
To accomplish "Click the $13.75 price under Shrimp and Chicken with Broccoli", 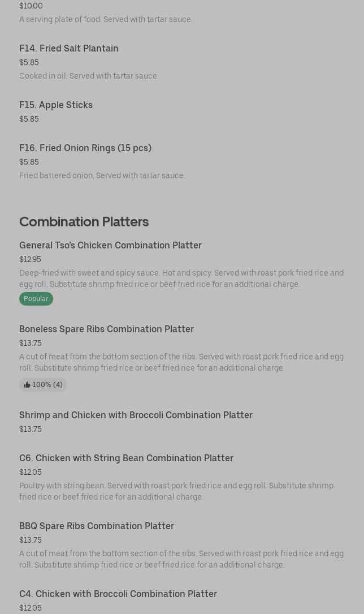I will pos(31,429).
